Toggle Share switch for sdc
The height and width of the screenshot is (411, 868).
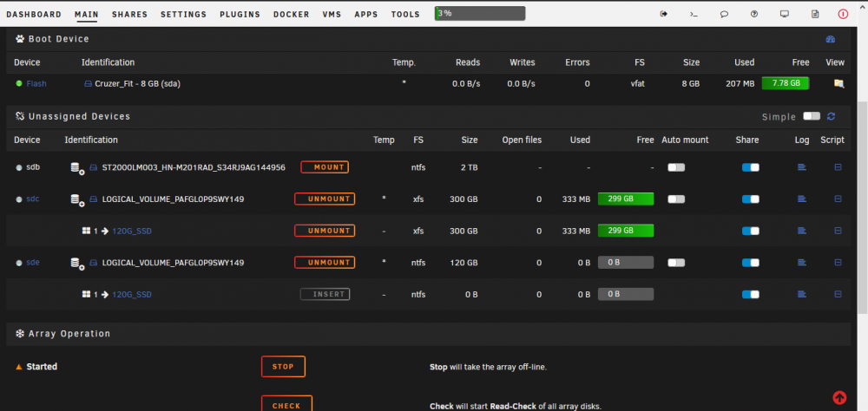751,199
